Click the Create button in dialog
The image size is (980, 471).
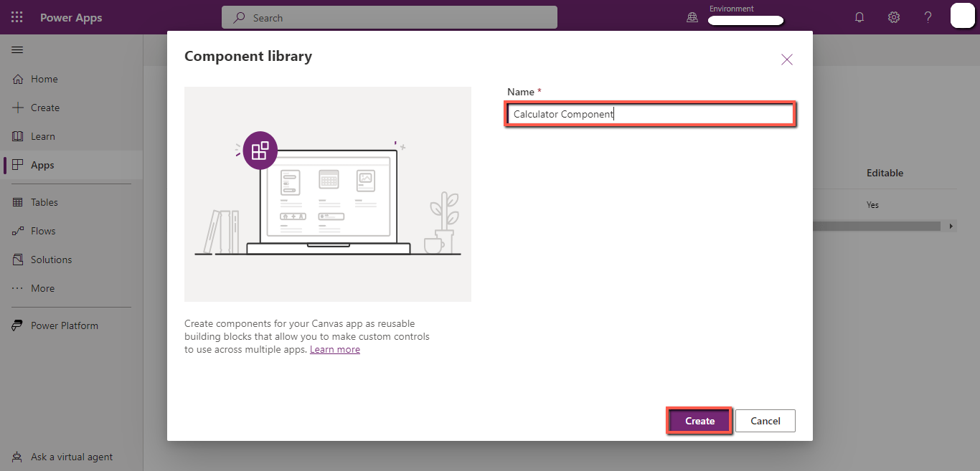pos(699,421)
